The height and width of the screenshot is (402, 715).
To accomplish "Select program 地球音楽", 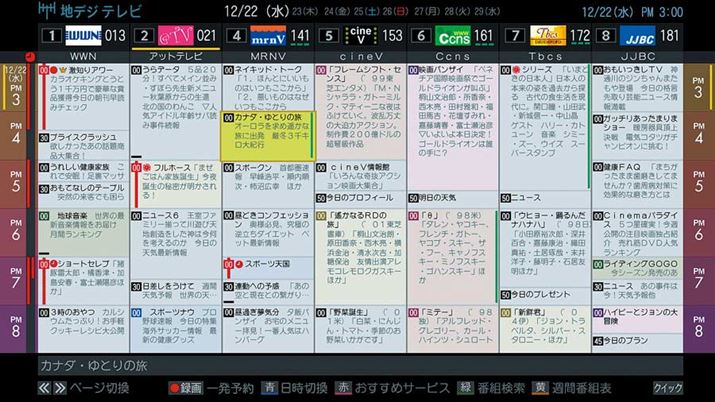I will coord(83,232).
